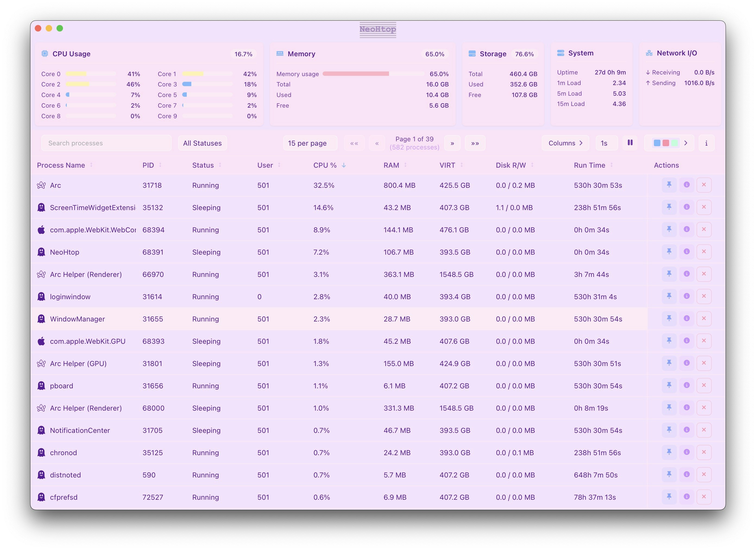The width and height of the screenshot is (756, 550).
Task: Click the System server icon
Action: coord(561,53)
